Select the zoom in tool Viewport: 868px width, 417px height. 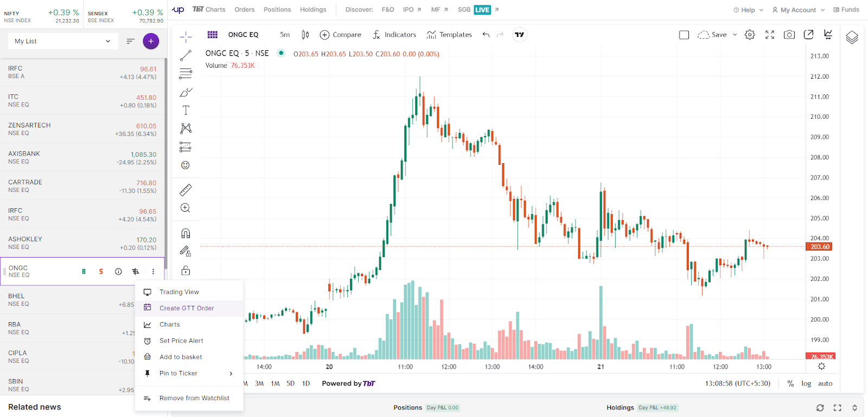coord(186,208)
